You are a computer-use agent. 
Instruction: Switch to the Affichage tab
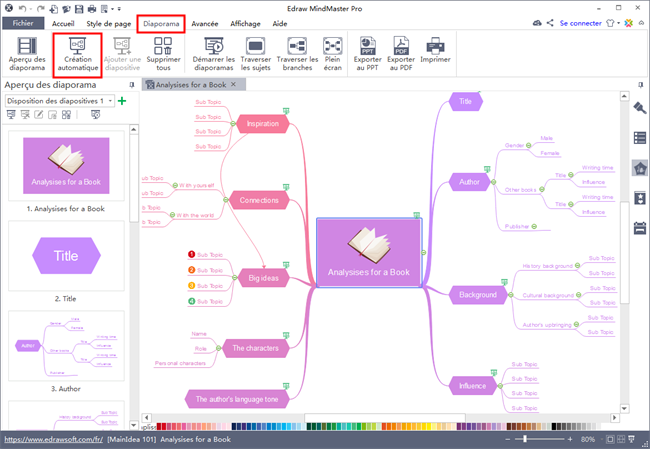[245, 24]
